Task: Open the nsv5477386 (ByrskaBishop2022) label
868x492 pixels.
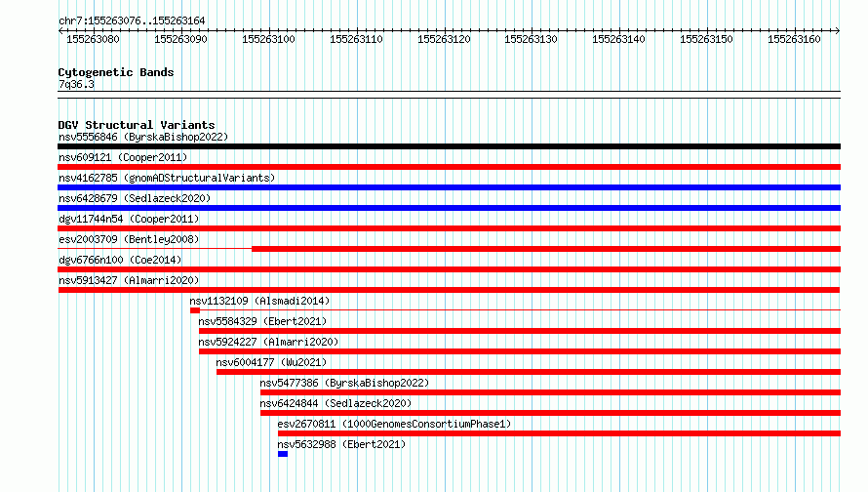Action: click(344, 383)
